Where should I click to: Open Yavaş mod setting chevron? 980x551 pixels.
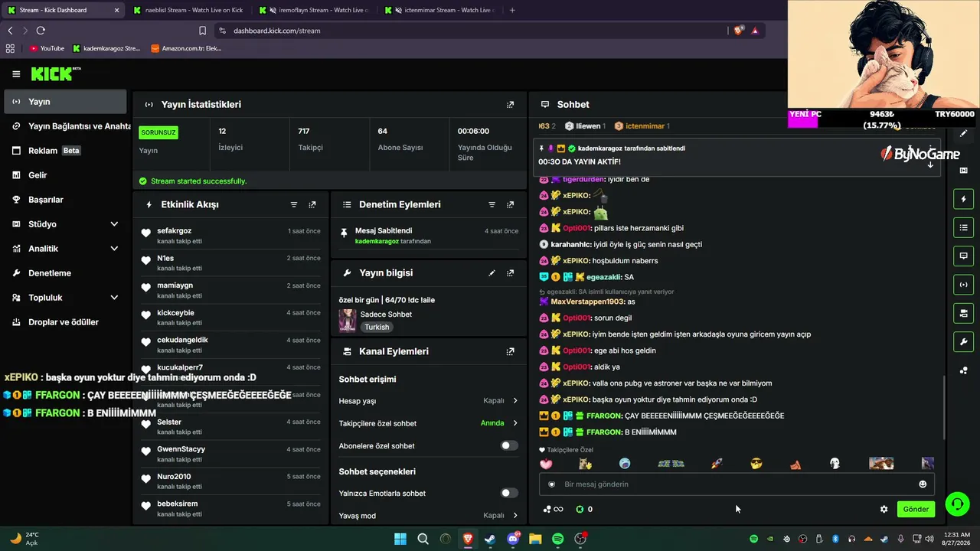point(515,516)
